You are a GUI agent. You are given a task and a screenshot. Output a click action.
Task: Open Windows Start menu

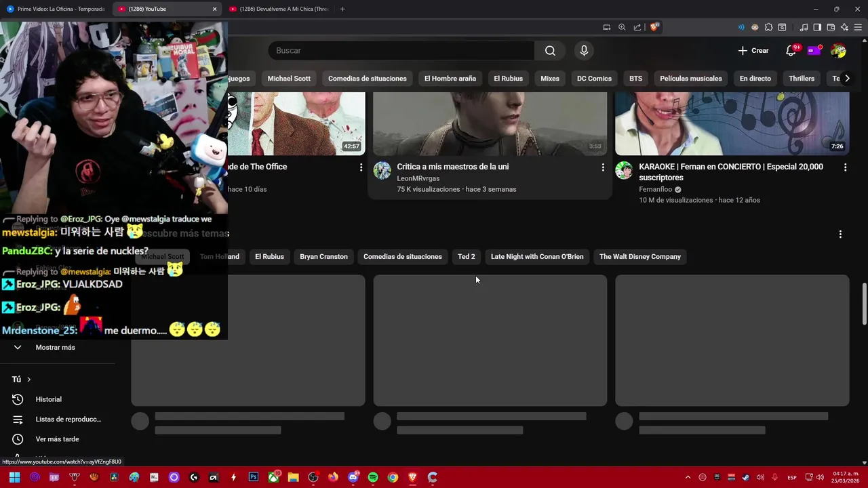pos(14,477)
